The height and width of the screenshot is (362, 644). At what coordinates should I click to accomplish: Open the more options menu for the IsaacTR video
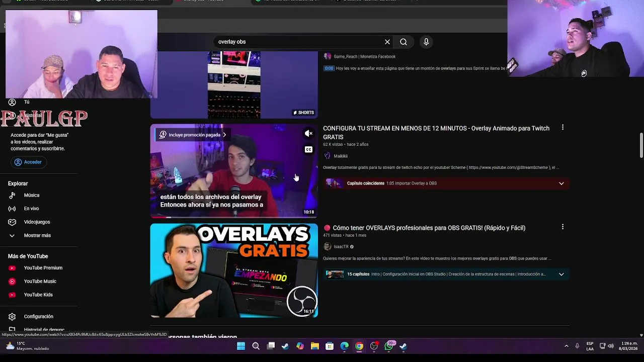coord(562,227)
